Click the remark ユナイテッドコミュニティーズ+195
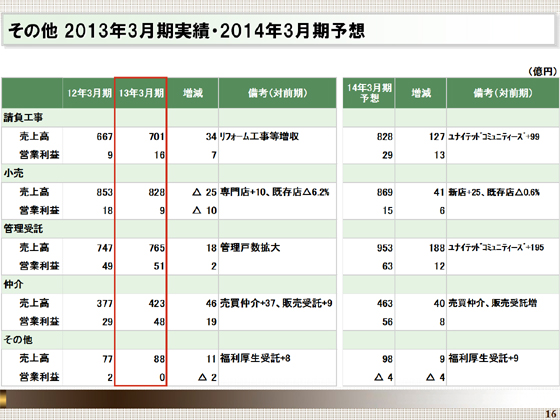 [x=496, y=248]
